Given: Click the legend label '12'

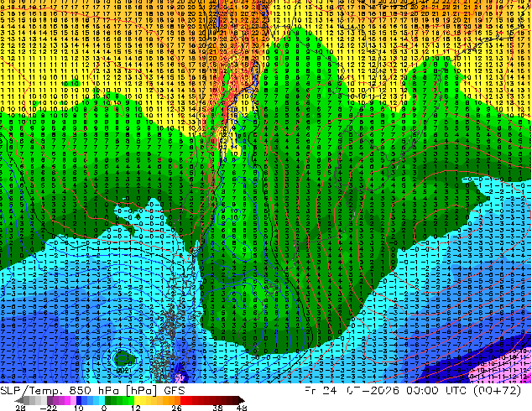Looking at the screenshot, I should (136, 408).
